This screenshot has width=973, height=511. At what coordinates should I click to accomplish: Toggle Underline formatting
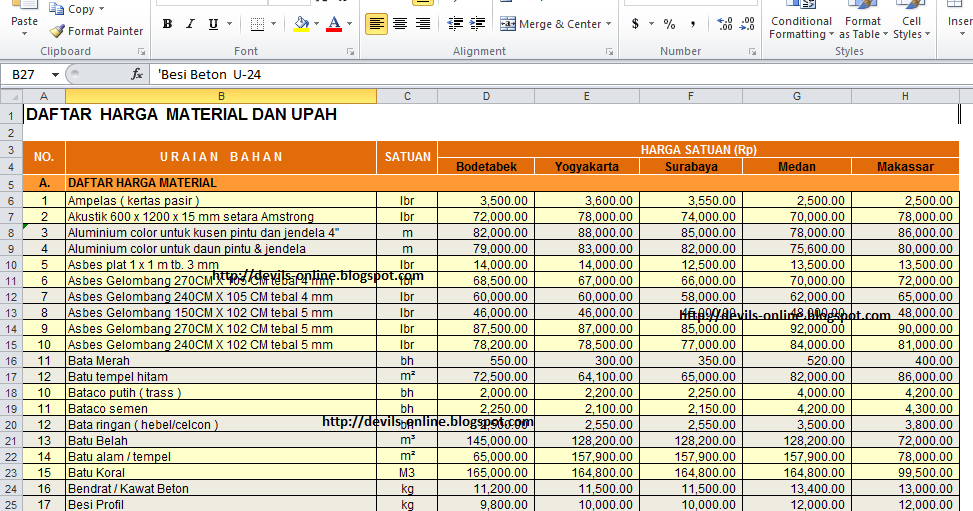(213, 24)
